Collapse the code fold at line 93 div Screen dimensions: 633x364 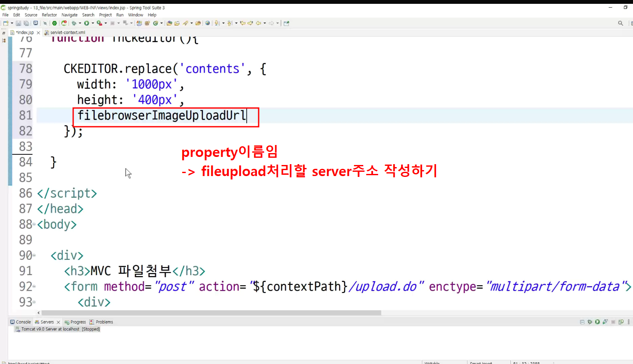tap(34, 302)
